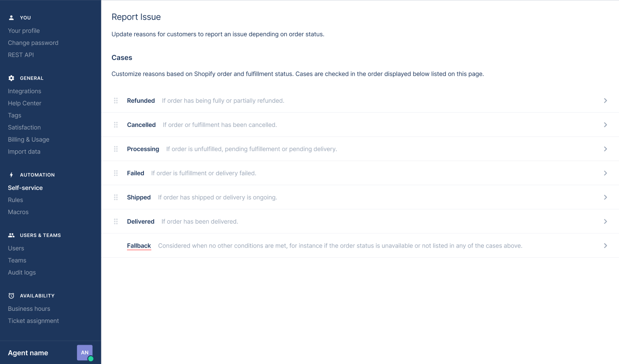Screen dimensions: 619x364
Task: Select the drag handle for Processing case
Action: pos(116,149)
